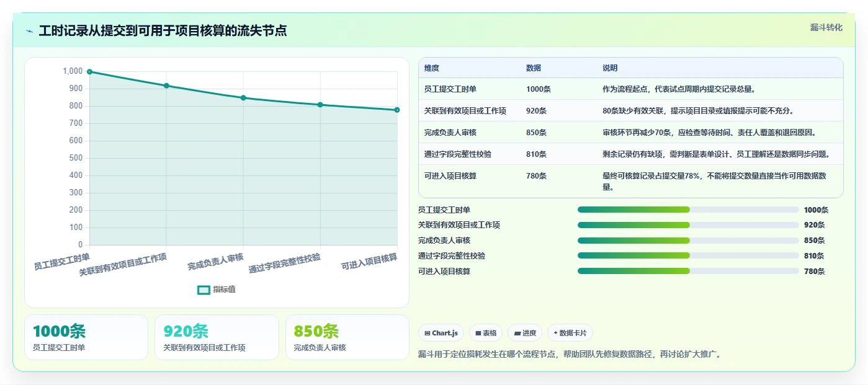Select the 进度 tag chip

525,333
